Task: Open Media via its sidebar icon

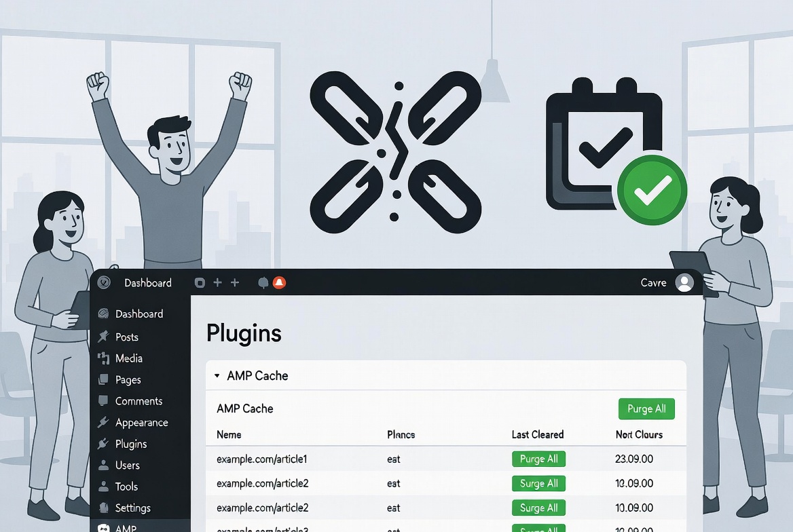Action: [104, 358]
